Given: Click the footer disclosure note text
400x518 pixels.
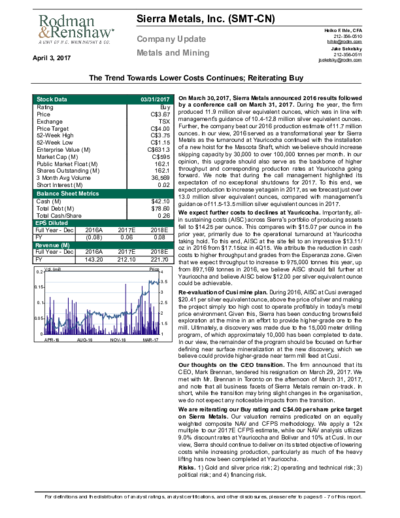Looking at the screenshot, I should [203, 497].
